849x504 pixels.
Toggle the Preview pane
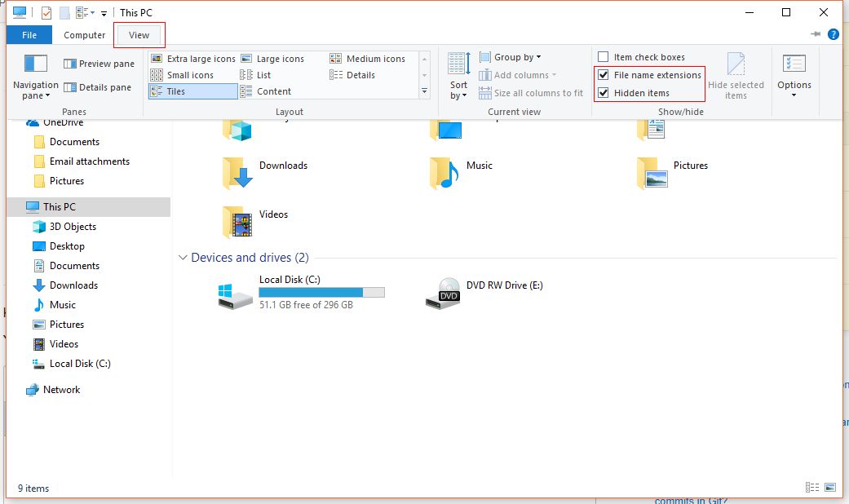point(99,64)
